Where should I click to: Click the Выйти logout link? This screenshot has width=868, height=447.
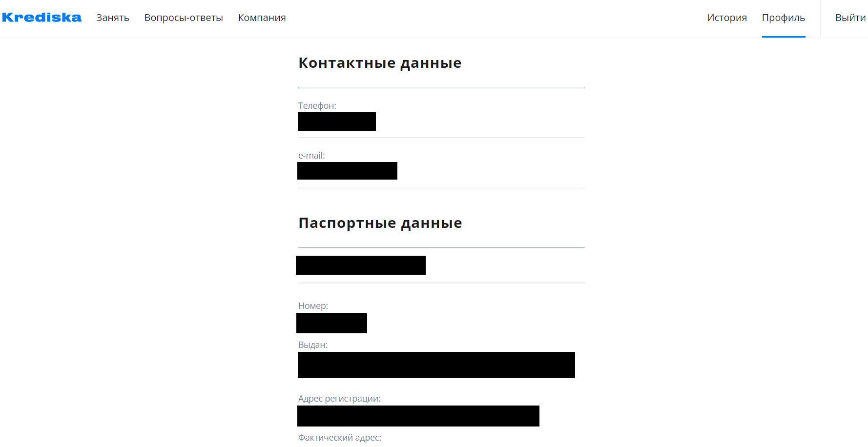coord(850,18)
